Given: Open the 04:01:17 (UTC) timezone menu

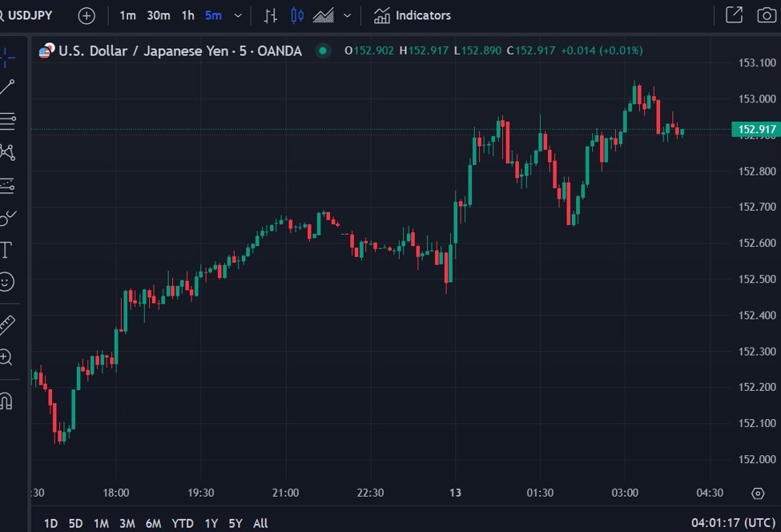Looking at the screenshot, I should coord(733,523).
